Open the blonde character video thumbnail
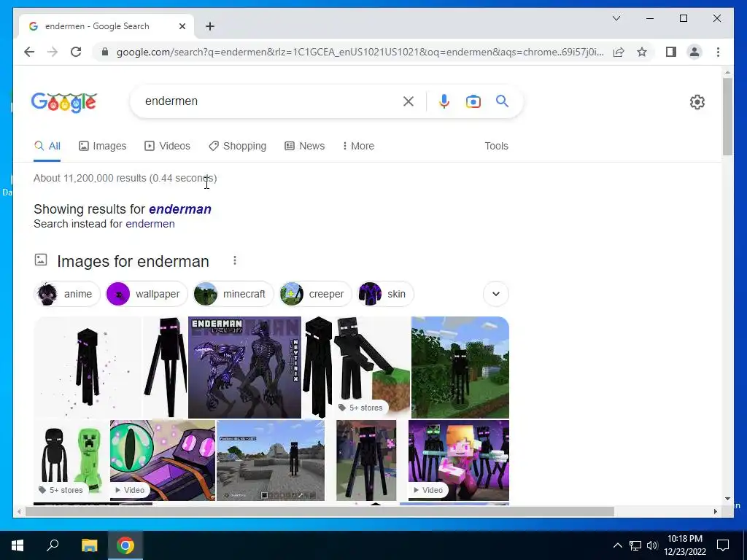This screenshot has height=560, width=747. pos(459,460)
